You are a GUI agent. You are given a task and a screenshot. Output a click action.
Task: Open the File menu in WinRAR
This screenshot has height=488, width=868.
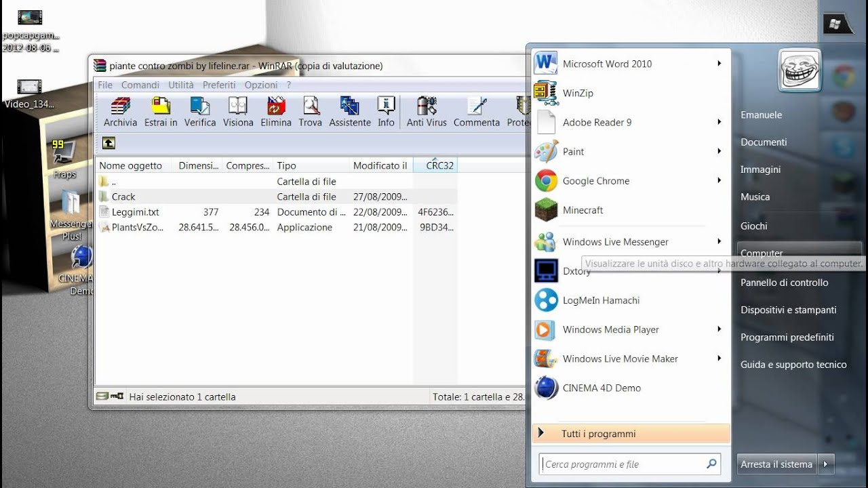tap(105, 85)
